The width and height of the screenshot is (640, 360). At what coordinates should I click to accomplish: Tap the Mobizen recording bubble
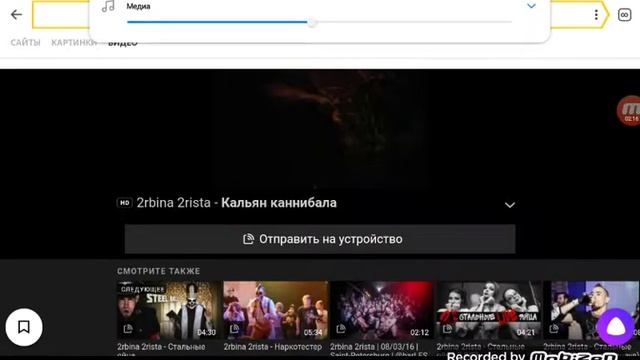pyautogui.click(x=629, y=111)
